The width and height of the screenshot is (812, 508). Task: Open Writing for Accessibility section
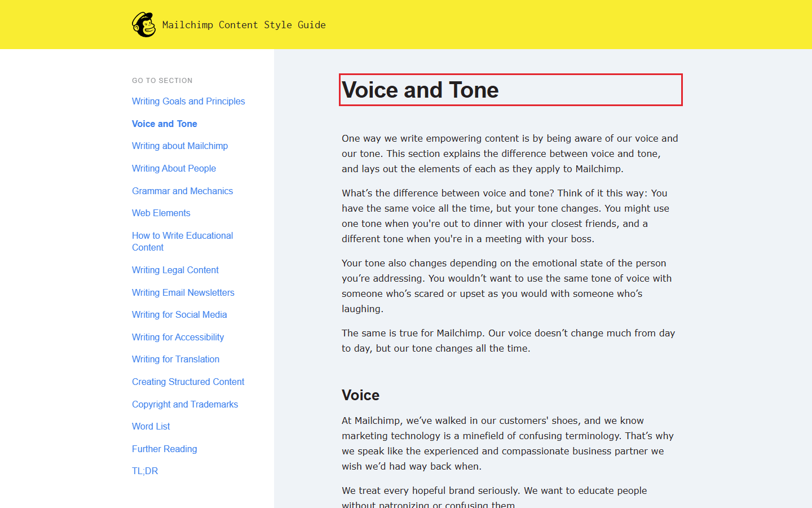[x=178, y=337]
